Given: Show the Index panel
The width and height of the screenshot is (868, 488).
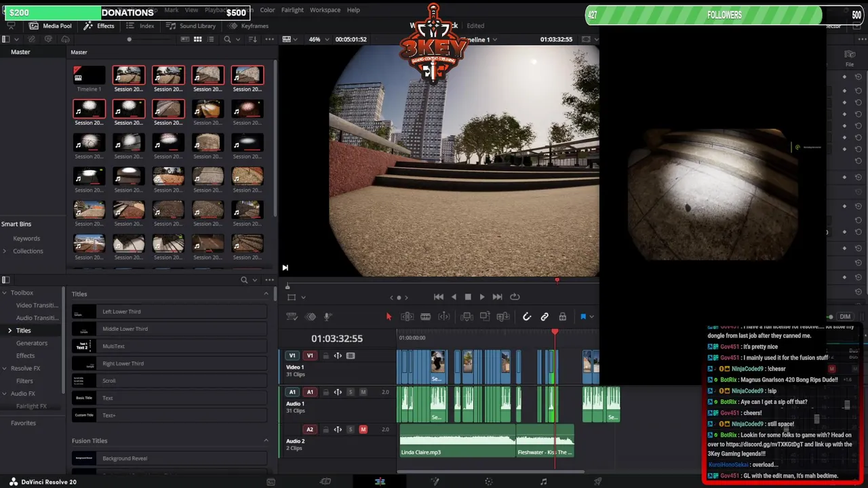Looking at the screenshot, I should [140, 26].
